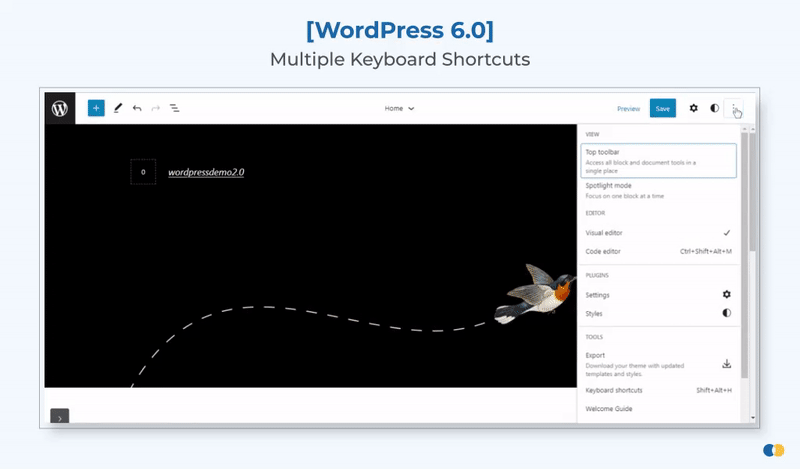Viewport: 800px width, 469px height.
Task: Open Settings under Plugins section
Action: pyautogui.click(x=658, y=295)
